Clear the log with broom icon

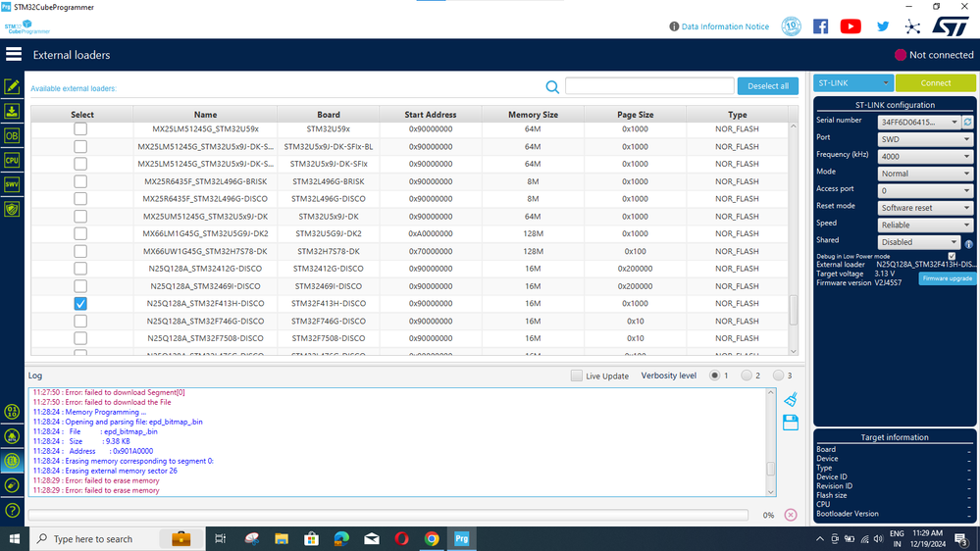tap(791, 399)
